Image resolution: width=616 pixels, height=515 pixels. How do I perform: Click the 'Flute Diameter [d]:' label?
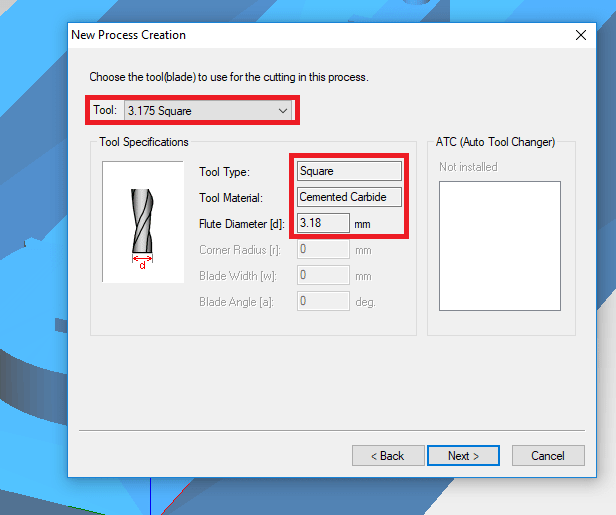[242, 224]
